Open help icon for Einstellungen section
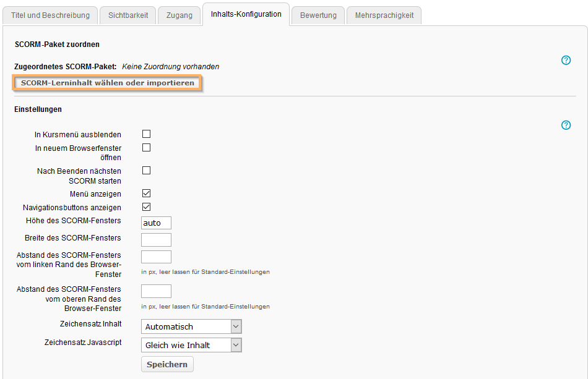The height and width of the screenshot is (379, 588). [566, 125]
